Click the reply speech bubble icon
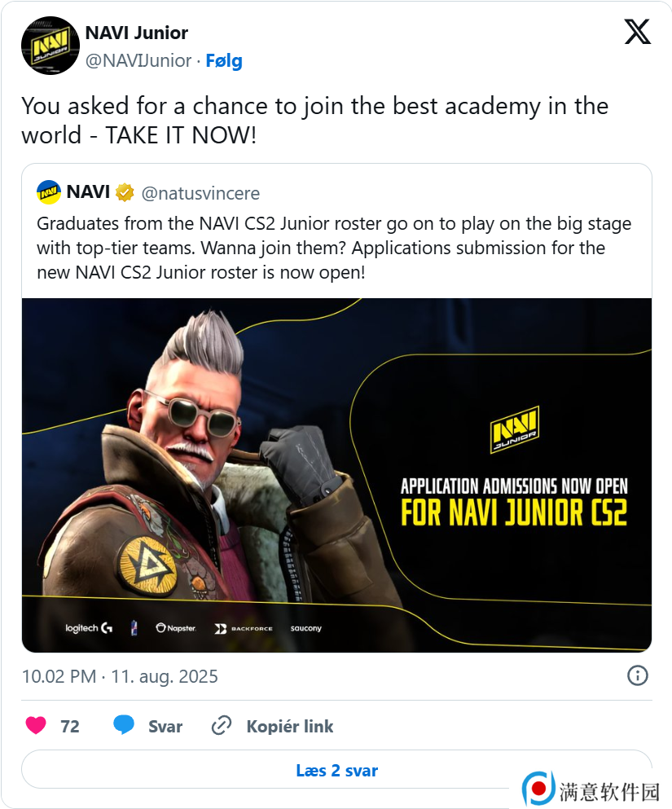 [x=124, y=725]
